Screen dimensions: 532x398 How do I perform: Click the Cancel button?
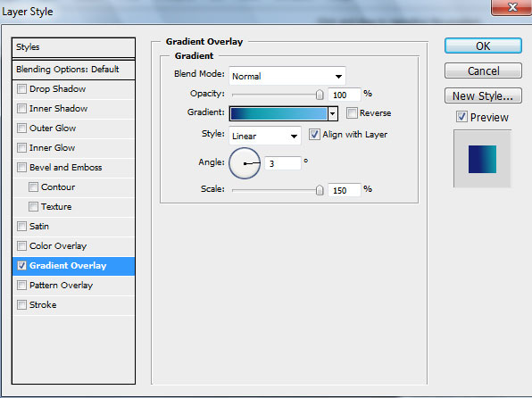[483, 70]
